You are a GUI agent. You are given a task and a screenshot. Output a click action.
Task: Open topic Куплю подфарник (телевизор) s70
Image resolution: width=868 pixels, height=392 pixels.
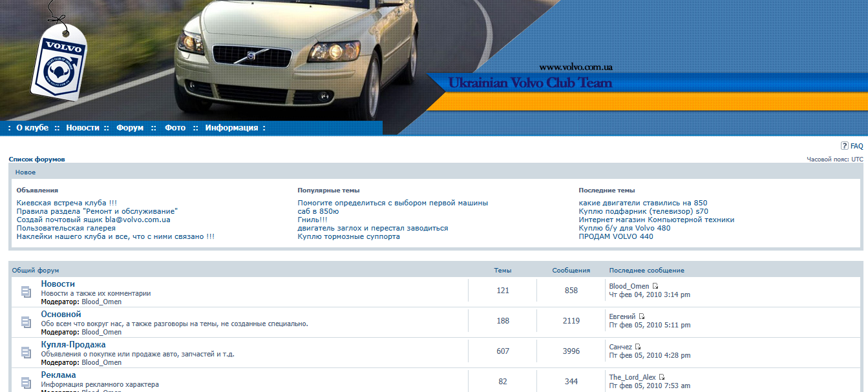[644, 211]
